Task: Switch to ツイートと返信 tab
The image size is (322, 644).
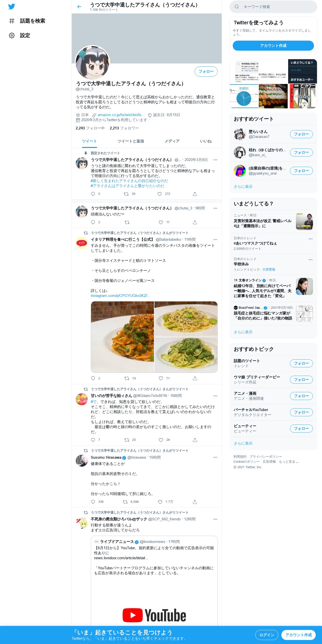Action: pyautogui.click(x=131, y=141)
